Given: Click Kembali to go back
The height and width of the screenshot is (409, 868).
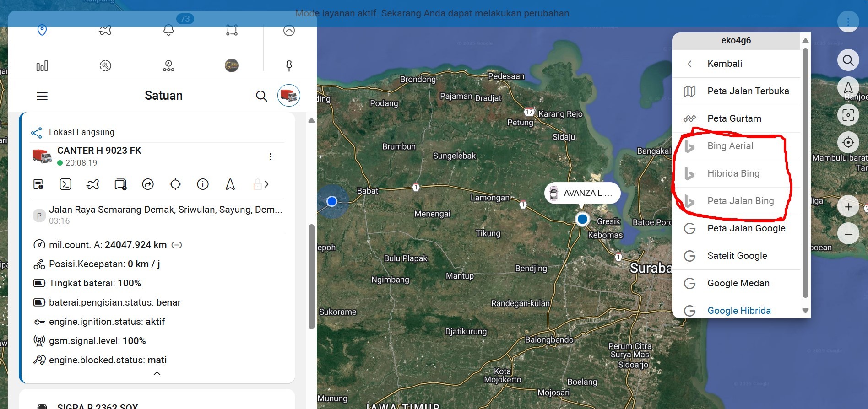Looking at the screenshot, I should coord(724,64).
